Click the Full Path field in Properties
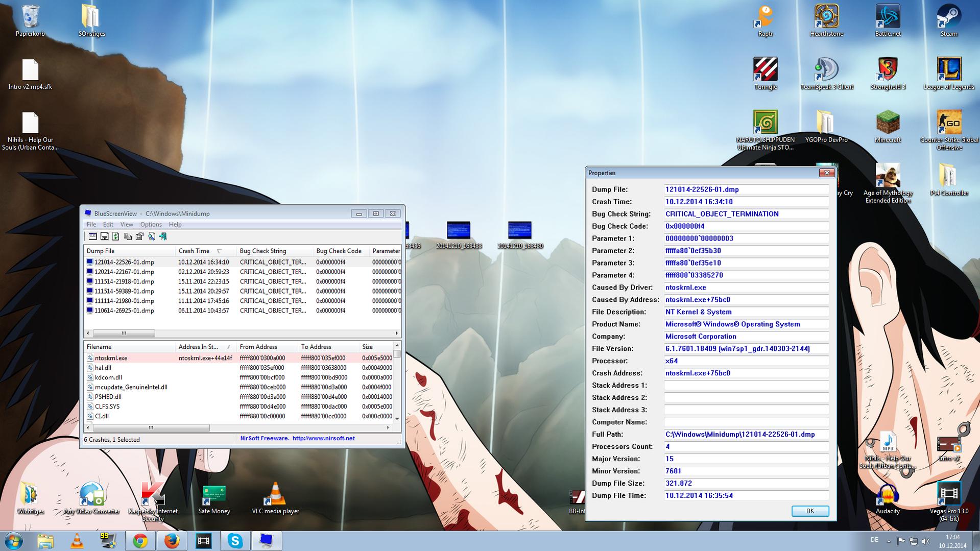Viewport: 980px width, 551px height. (746, 435)
